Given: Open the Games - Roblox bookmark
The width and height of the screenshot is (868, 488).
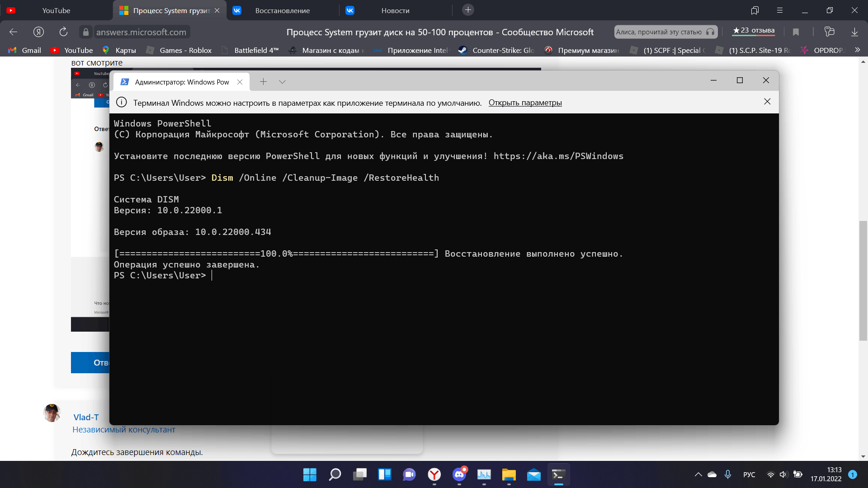Looking at the screenshot, I should (x=179, y=50).
